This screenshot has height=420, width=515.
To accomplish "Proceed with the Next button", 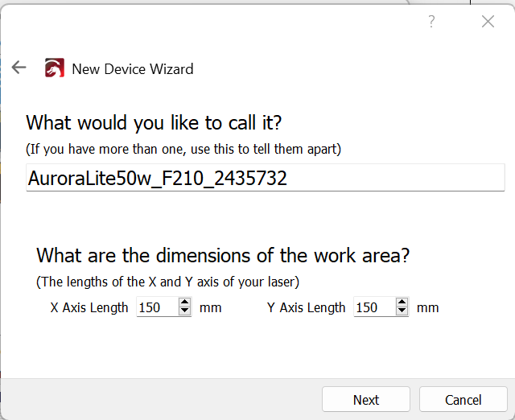I will coord(366,399).
